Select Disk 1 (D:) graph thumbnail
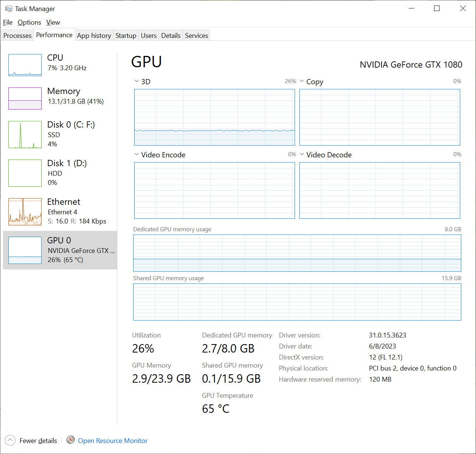The image size is (476, 454). pos(25,173)
